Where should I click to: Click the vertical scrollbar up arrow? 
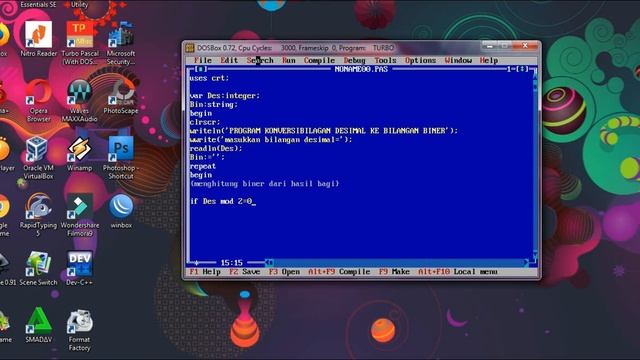tap(535, 78)
